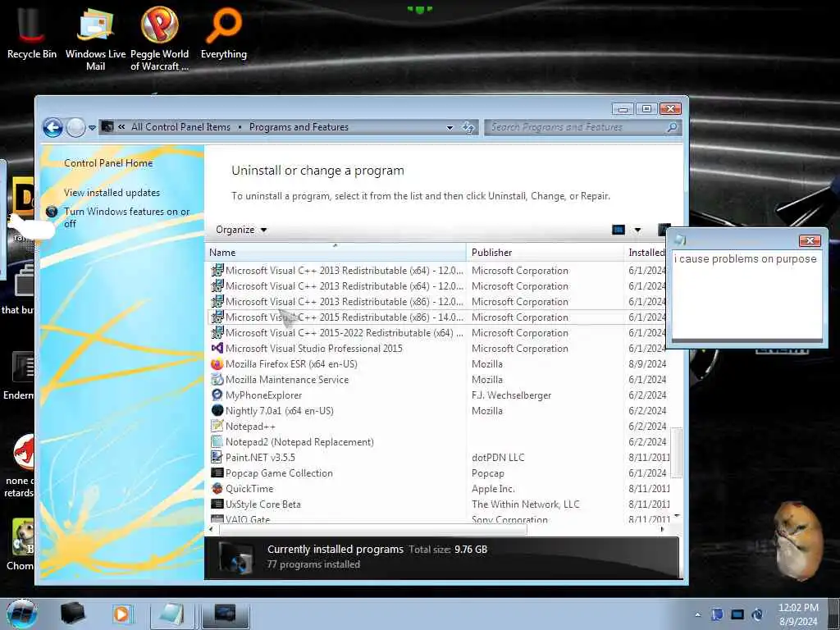Switch to Control Panel taskbar button
Viewport: 840px width, 630px height.
225,614
